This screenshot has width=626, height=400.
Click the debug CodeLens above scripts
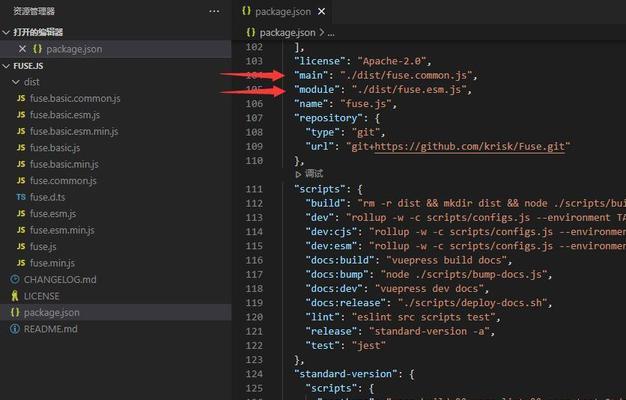pyautogui.click(x=309, y=174)
